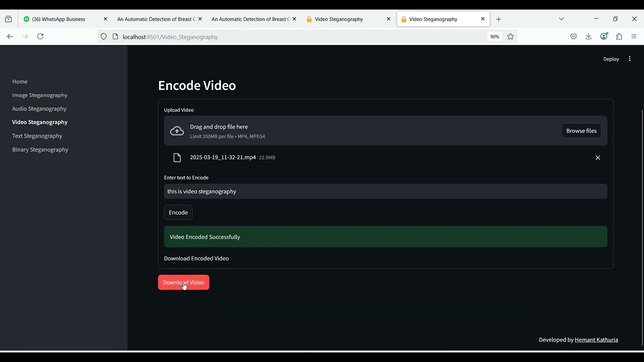Open the Firefox hamburger menu
Viewport: 644px width, 362px height.
(634, 36)
